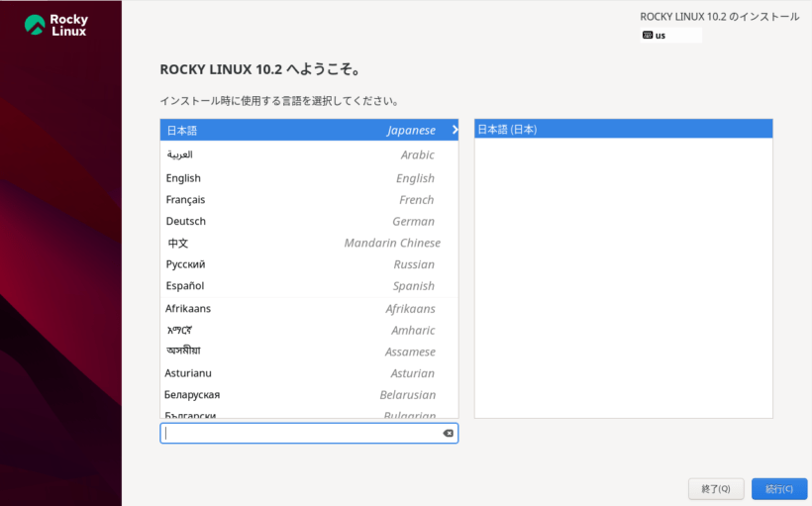Click the Rocky Linux logo
812x506 pixels.
(x=56, y=25)
